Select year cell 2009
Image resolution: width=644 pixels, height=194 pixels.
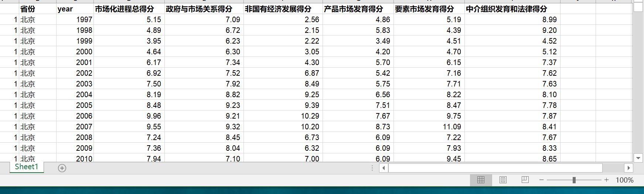[75, 148]
